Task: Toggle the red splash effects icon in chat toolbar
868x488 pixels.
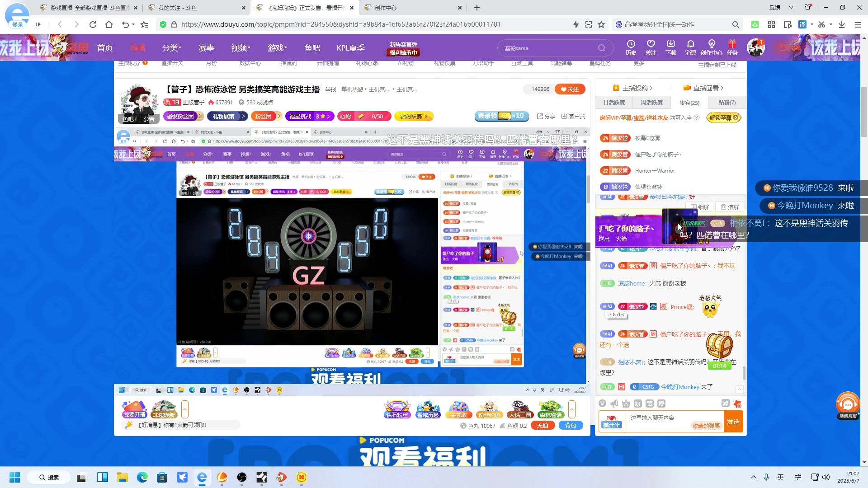Action: (x=737, y=404)
